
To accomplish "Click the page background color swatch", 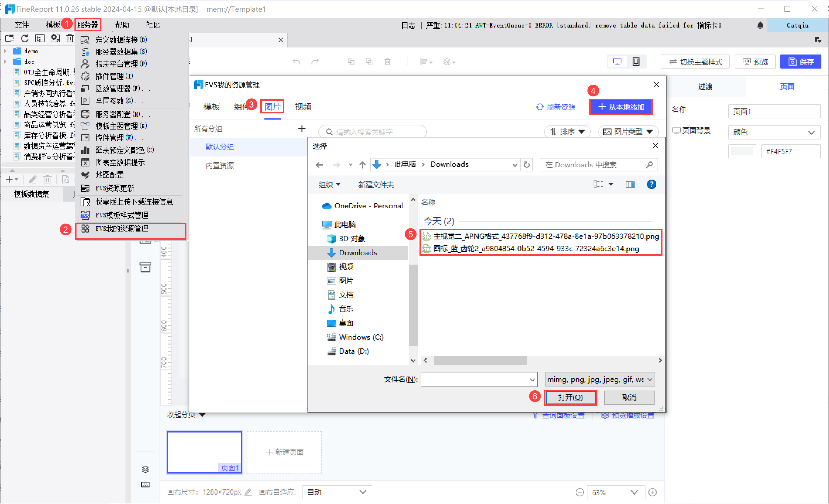I will point(742,151).
